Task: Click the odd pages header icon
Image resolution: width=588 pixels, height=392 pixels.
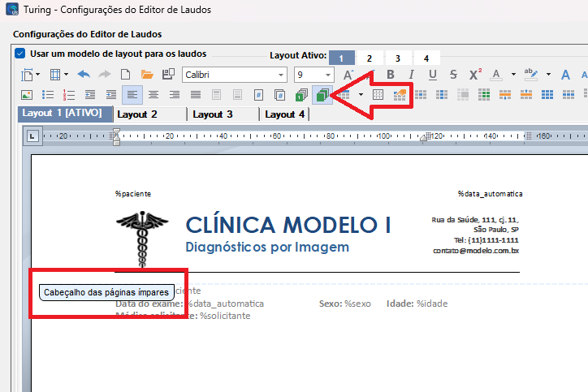Action: 322,95
